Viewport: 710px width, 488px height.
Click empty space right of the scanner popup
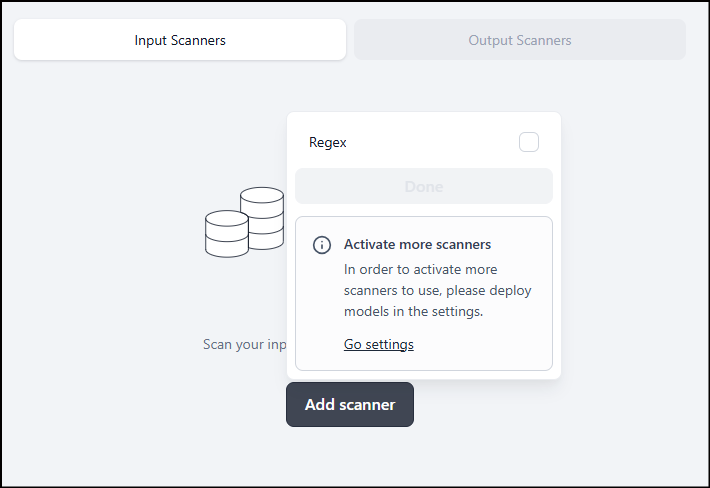pyautogui.click(x=630, y=250)
